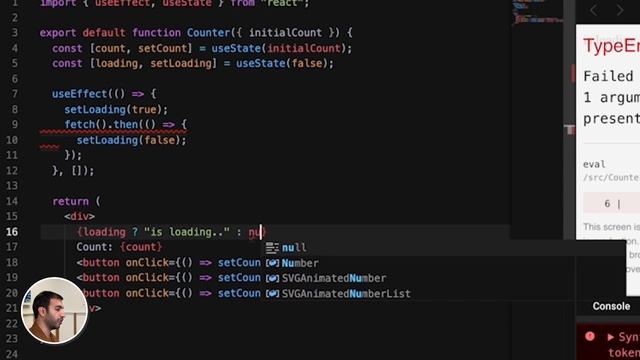The height and width of the screenshot is (360, 640).
Task: Click 'export default function Counter' line
Action: click(x=196, y=33)
